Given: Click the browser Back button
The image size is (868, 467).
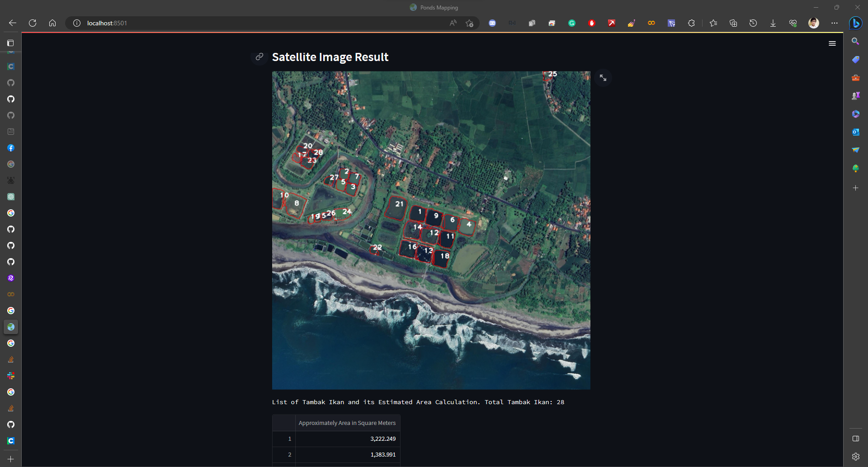Looking at the screenshot, I should point(12,23).
